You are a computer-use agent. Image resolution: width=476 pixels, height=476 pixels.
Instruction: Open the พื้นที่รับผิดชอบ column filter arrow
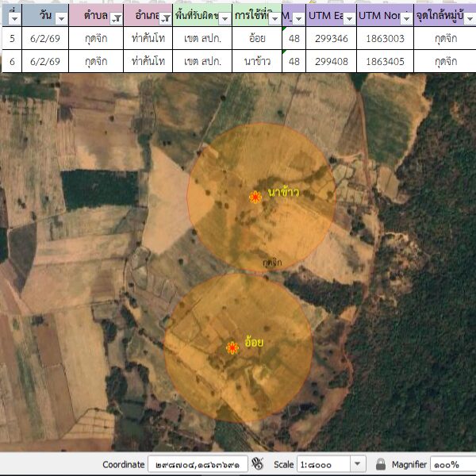click(225, 17)
